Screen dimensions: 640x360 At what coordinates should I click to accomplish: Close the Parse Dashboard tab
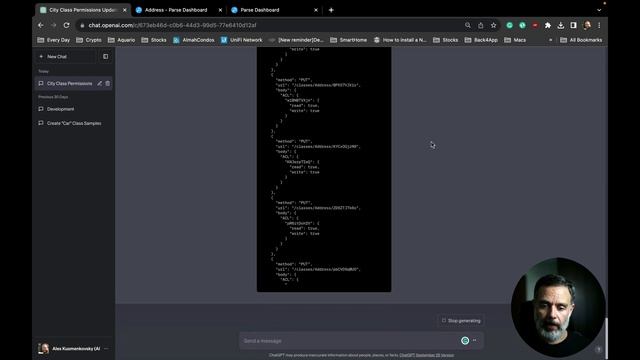coord(316,10)
